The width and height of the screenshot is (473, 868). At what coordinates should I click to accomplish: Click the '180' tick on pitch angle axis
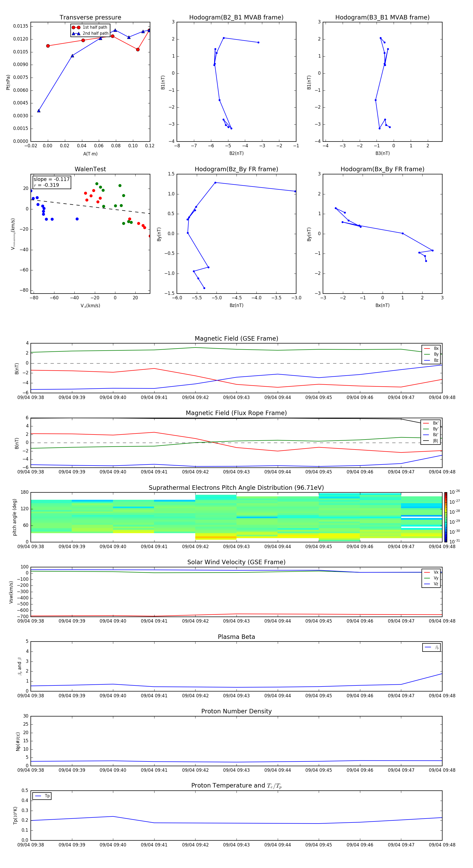point(25,492)
